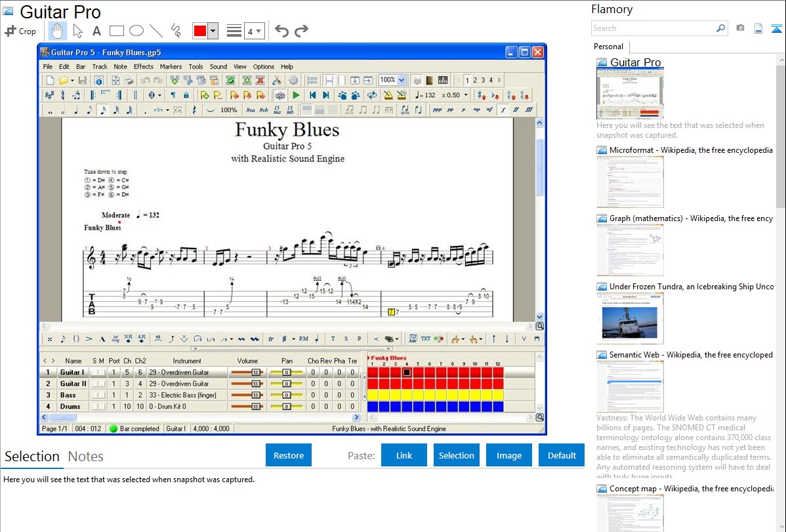Select the Flamory text annotation tool
The height and width of the screenshot is (532, 786).
point(96,31)
